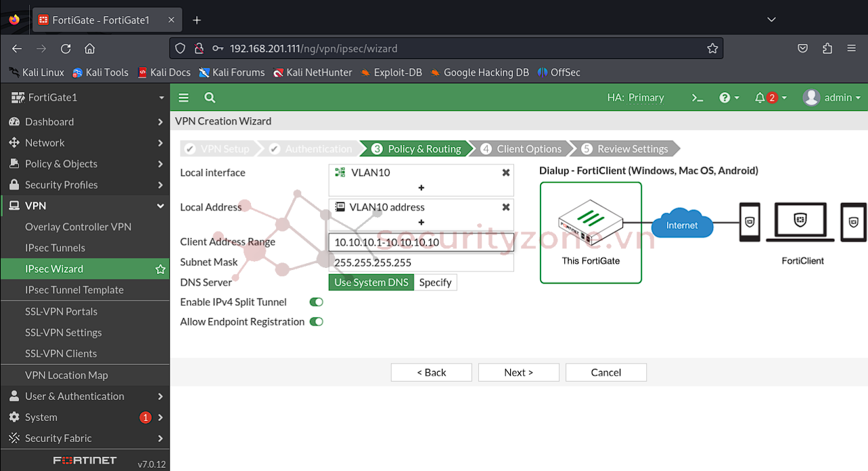Add another Local Address with plus

[421, 222]
